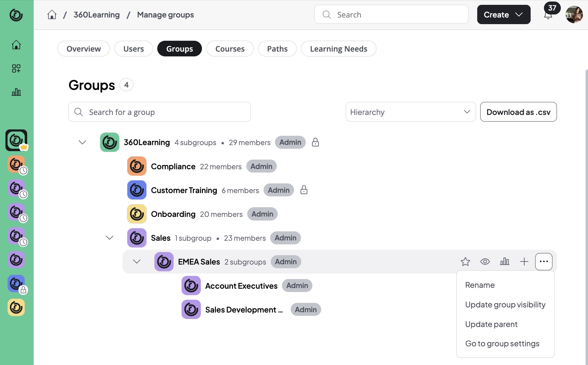The image size is (588, 365).
Task: Click the 360Learning logo in sidebar top
Action: (16, 15)
